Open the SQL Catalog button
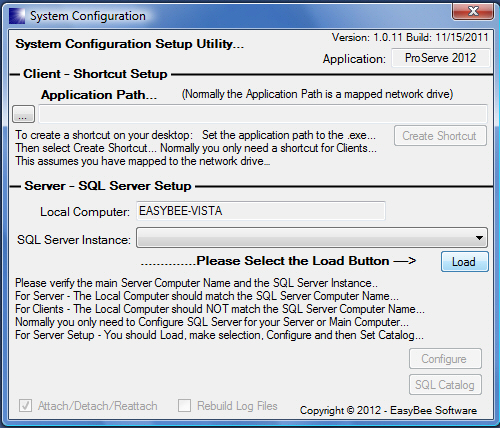The width and height of the screenshot is (500, 428). click(x=445, y=385)
